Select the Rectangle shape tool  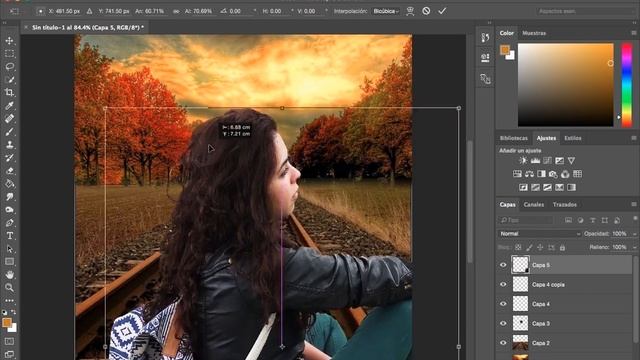click(x=9, y=262)
